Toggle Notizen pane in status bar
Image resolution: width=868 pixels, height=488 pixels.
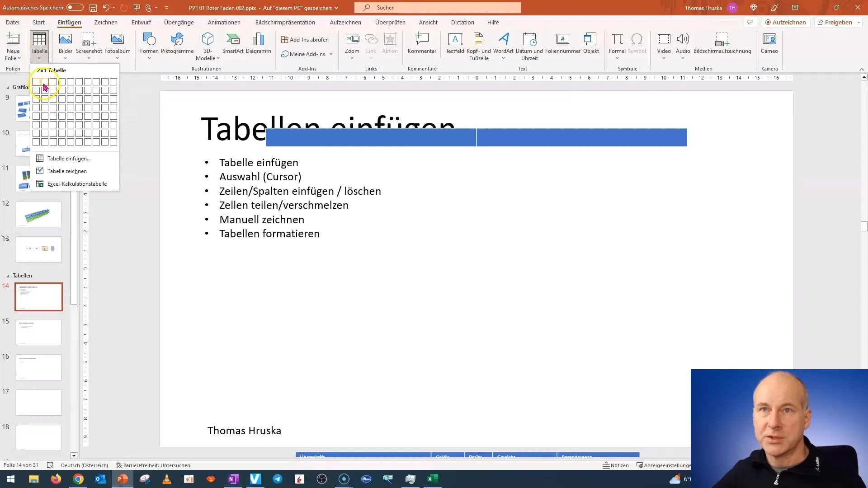[615, 465]
